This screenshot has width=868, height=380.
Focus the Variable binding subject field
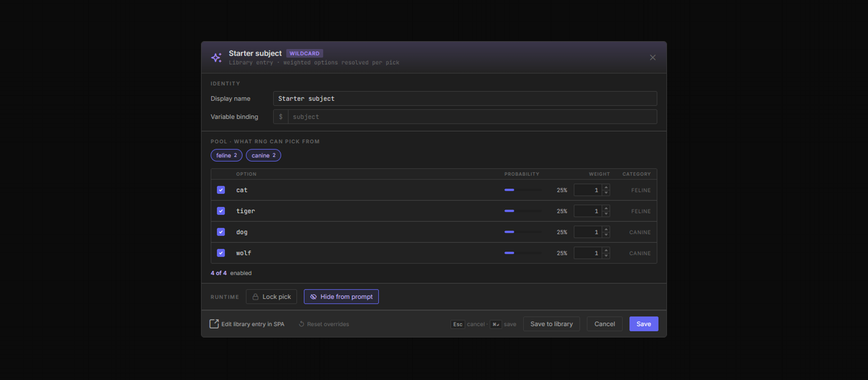point(472,117)
